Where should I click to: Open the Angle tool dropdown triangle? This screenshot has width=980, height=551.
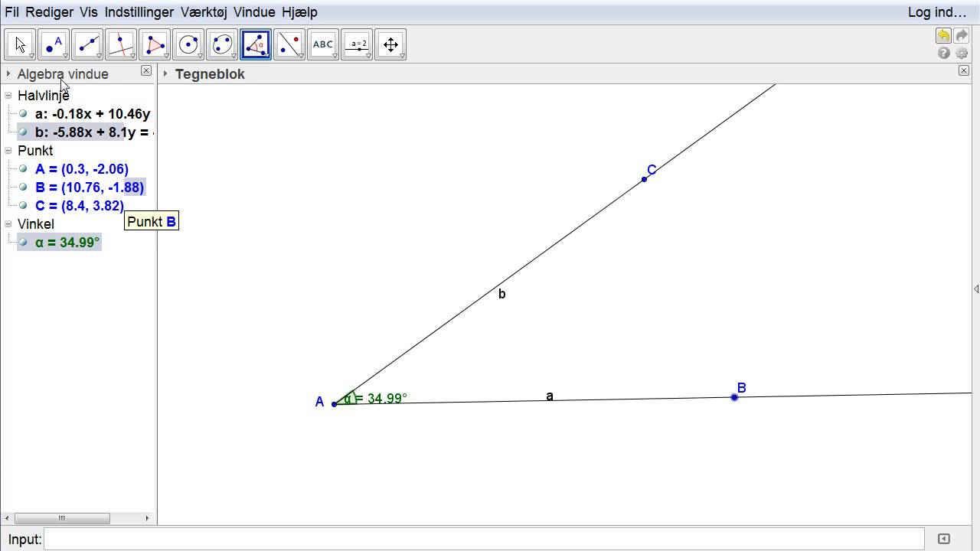click(267, 56)
